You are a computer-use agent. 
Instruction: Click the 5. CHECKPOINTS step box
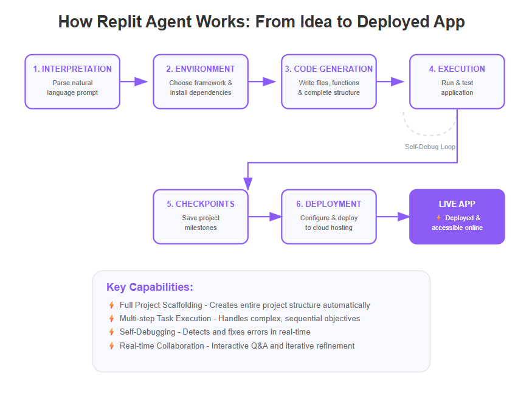(201, 217)
